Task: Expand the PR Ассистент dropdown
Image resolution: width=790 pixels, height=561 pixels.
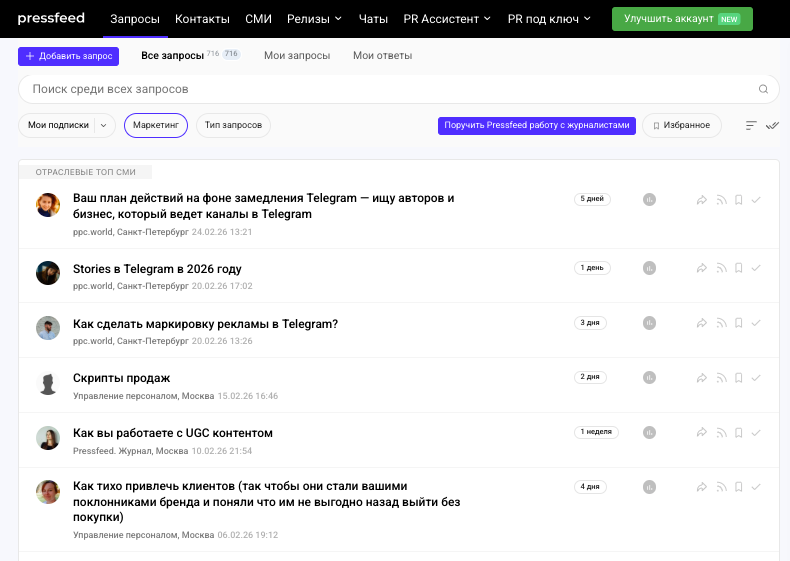Action: [447, 19]
